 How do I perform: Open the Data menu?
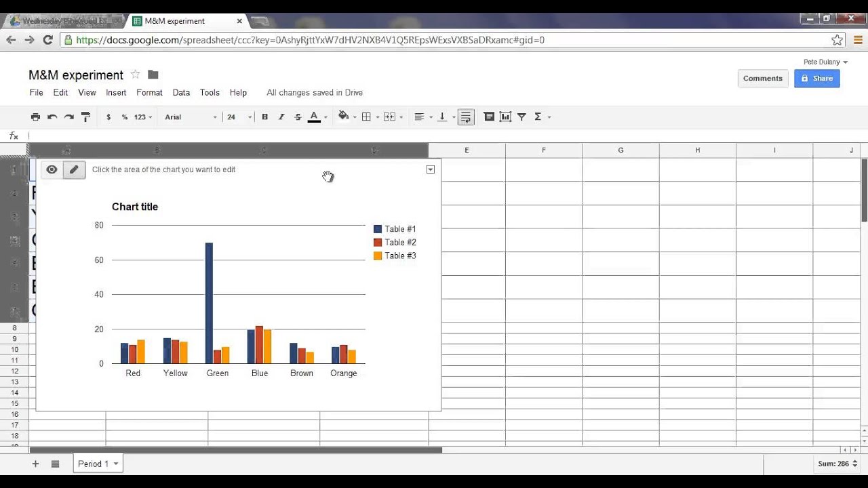click(181, 92)
